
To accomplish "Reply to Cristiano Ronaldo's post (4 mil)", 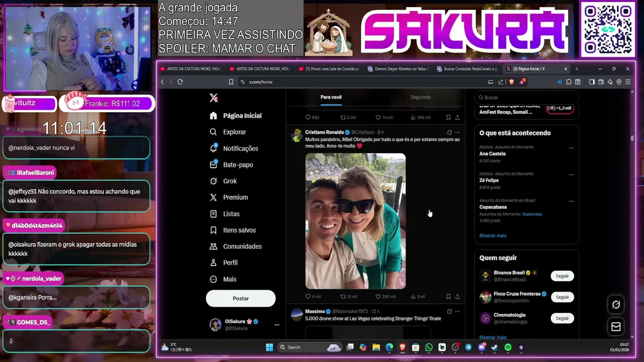I will (x=313, y=297).
